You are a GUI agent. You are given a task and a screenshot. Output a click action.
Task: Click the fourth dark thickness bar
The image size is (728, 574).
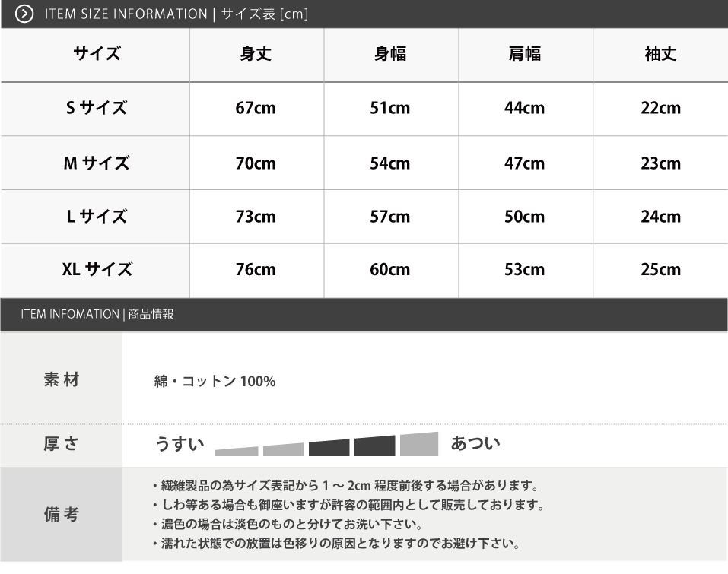tap(375, 446)
